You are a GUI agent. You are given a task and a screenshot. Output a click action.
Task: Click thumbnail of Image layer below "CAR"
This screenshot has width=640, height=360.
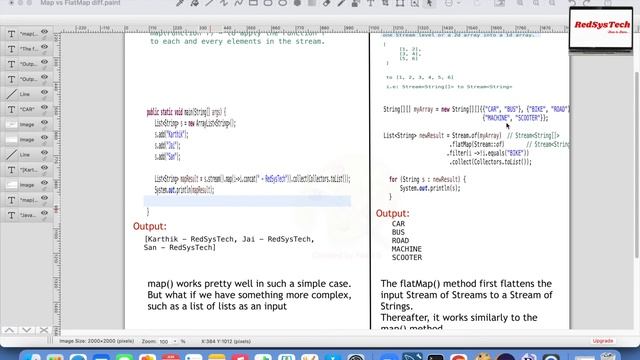point(11,124)
